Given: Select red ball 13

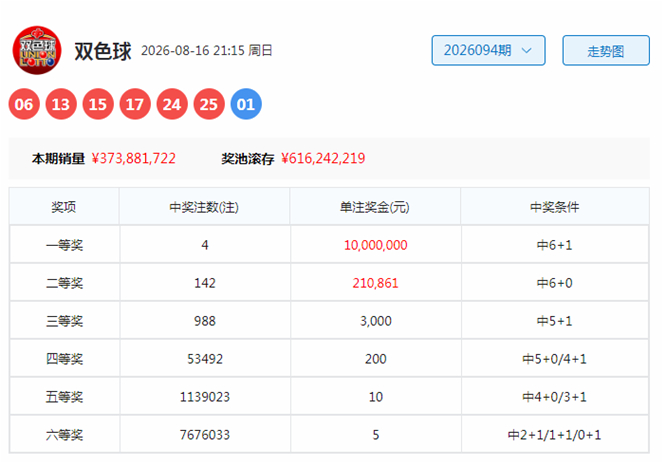Looking at the screenshot, I should point(61,104).
